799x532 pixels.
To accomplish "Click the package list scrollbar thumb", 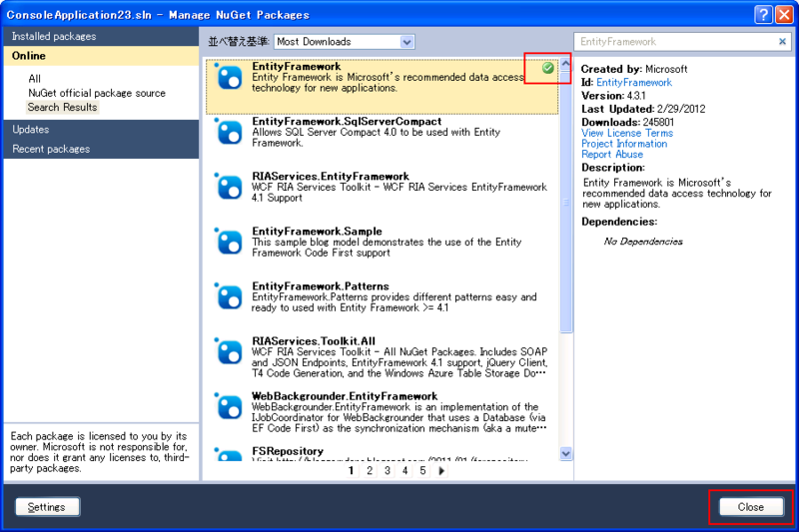I will (x=565, y=202).
